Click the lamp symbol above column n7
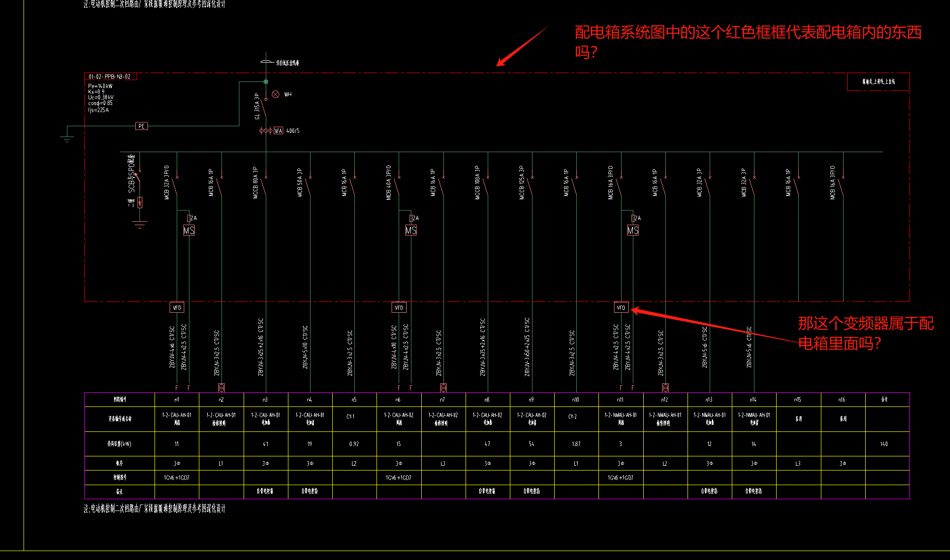This screenshot has height=560, width=950. [x=443, y=388]
